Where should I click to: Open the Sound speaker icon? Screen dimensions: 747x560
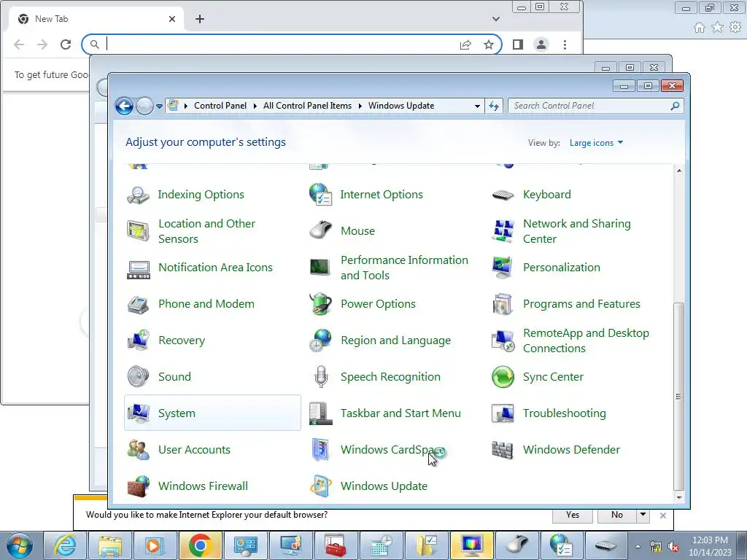click(138, 377)
